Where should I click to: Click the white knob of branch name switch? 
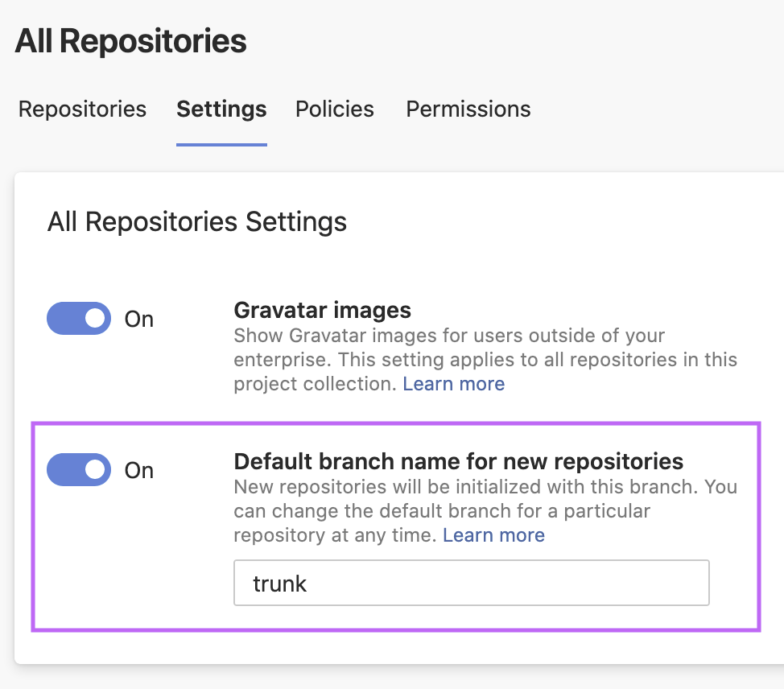click(96, 470)
